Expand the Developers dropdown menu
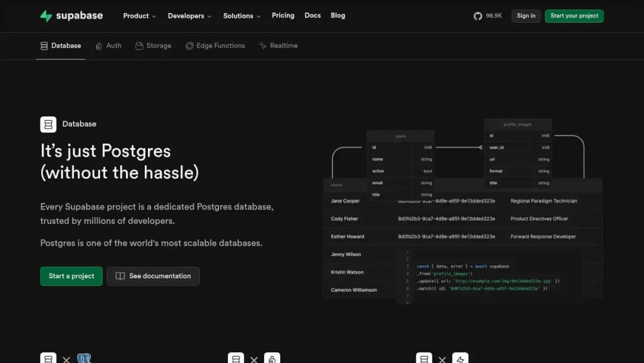This screenshot has width=644, height=363. 190,16
